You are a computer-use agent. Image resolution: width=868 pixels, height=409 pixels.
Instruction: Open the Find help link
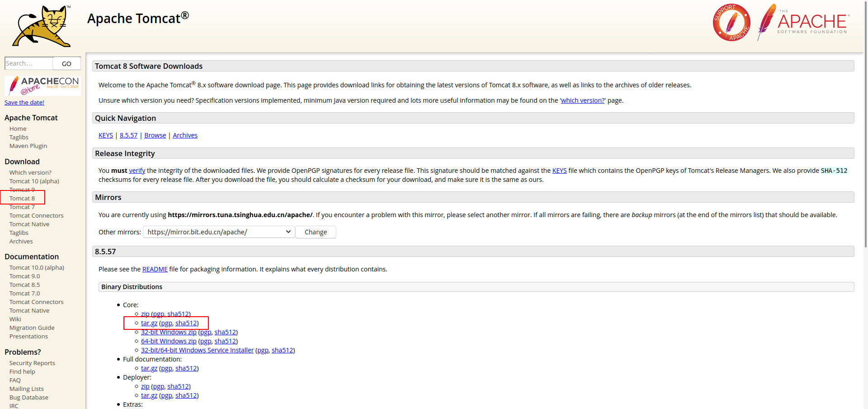pyautogui.click(x=22, y=371)
